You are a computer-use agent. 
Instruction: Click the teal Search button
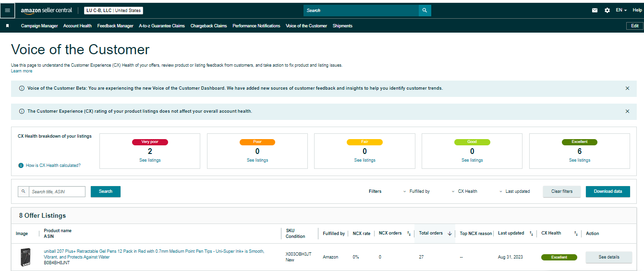[x=106, y=191]
